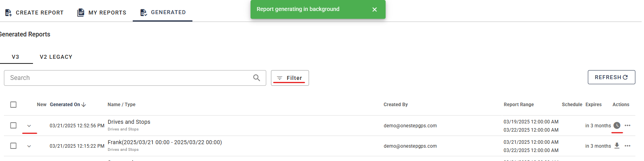Expand the Frank report row details
Viewport: 644px width, 161px height.
point(29,146)
